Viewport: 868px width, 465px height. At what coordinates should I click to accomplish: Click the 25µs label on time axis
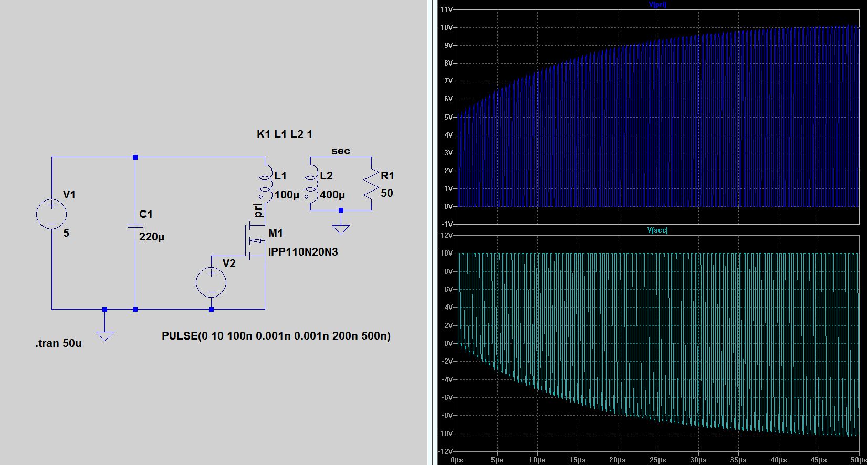point(657,460)
